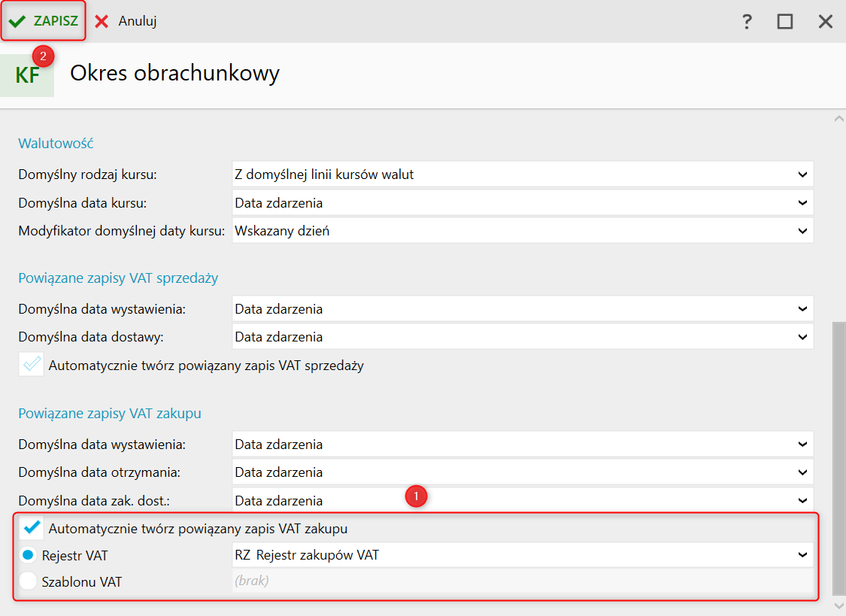The image size is (846, 616).
Task: Click the Szablonu VAT (brak) field
Action: (523, 581)
